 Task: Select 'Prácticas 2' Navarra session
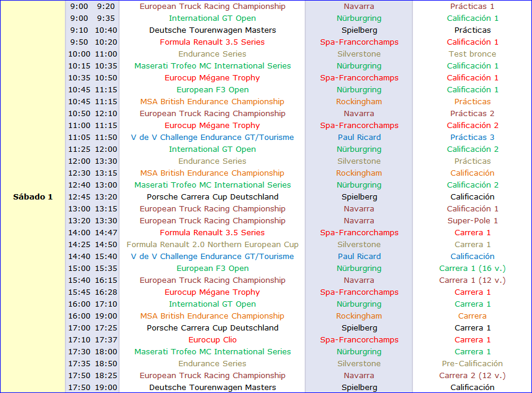coord(472,113)
